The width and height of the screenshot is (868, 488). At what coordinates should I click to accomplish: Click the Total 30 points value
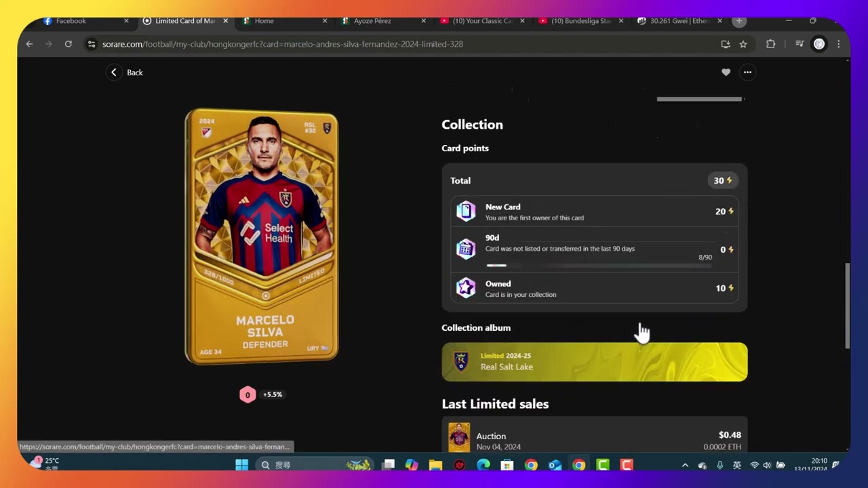tap(723, 180)
